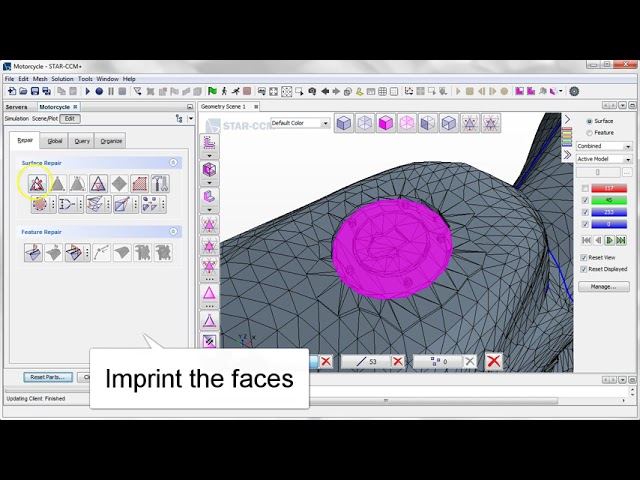Select the delete faces surface repair tool

click(37, 184)
